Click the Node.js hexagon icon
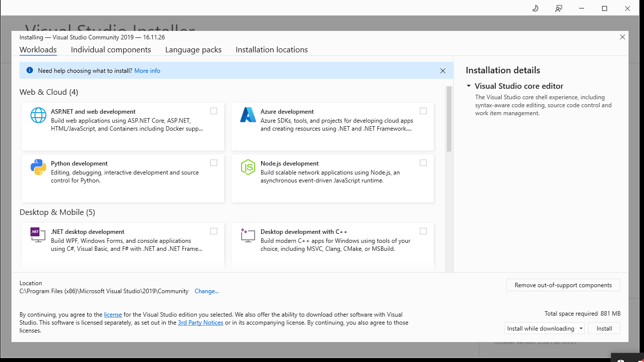644x362 pixels. (x=248, y=167)
